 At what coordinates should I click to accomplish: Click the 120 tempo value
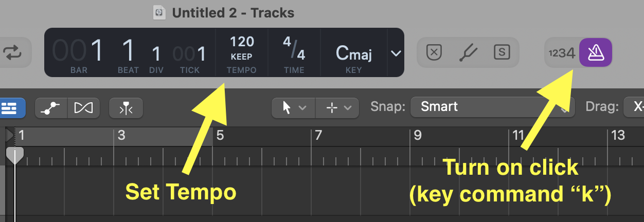[x=241, y=42]
